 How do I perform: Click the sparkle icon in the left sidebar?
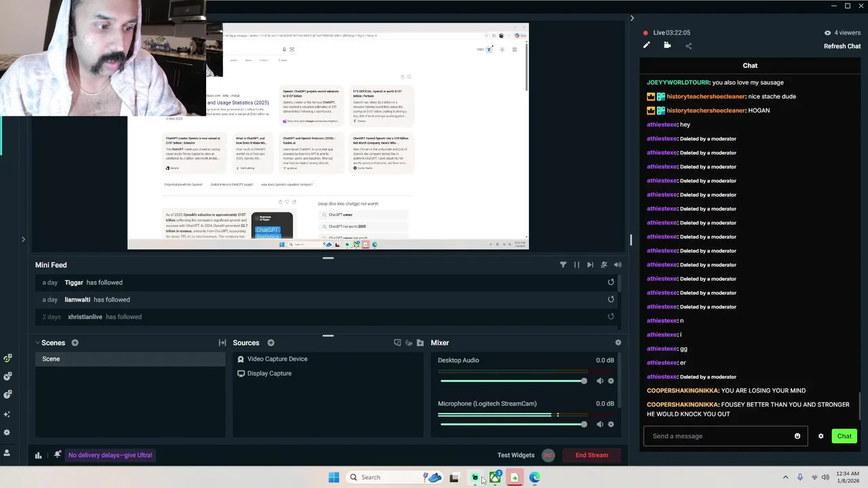point(7,413)
